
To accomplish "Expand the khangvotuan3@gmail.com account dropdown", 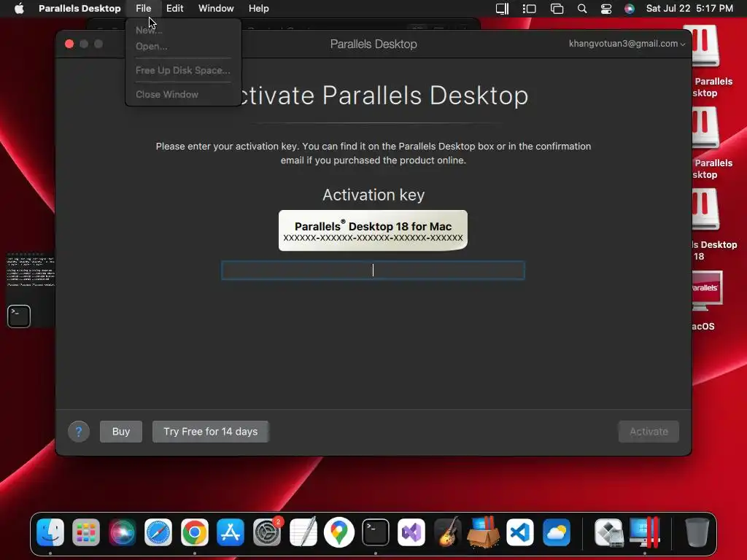I will 627,43.
